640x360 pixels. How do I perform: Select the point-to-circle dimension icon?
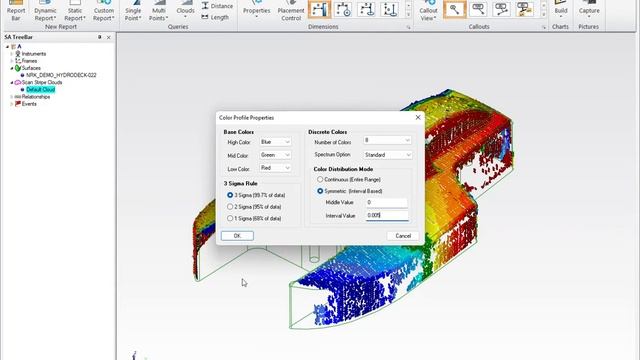[343, 9]
